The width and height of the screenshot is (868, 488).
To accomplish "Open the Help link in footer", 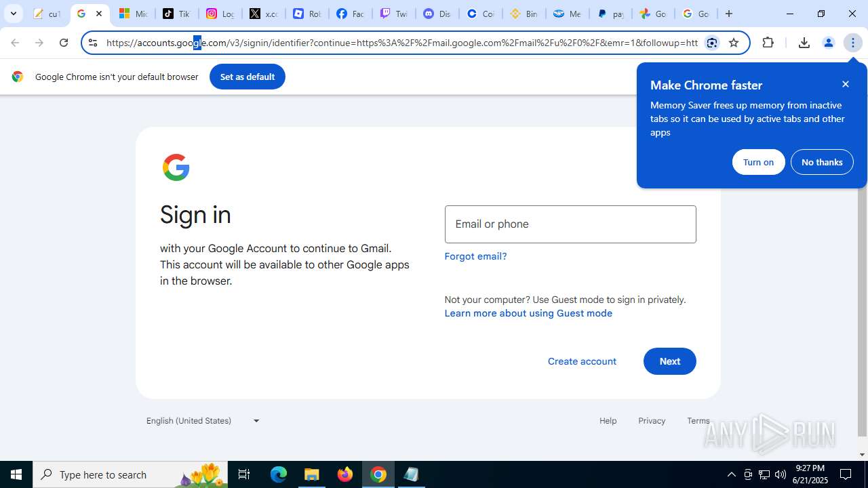I will tap(608, 421).
